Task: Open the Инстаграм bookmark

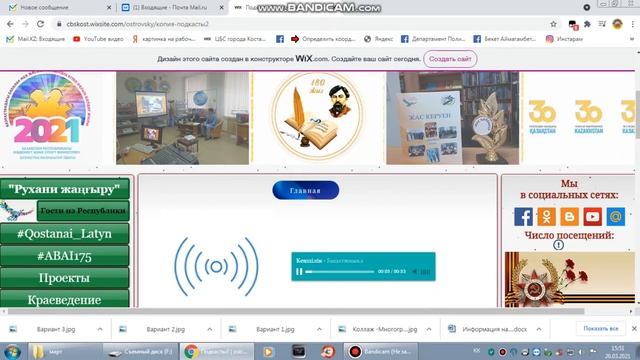Action: [564, 39]
